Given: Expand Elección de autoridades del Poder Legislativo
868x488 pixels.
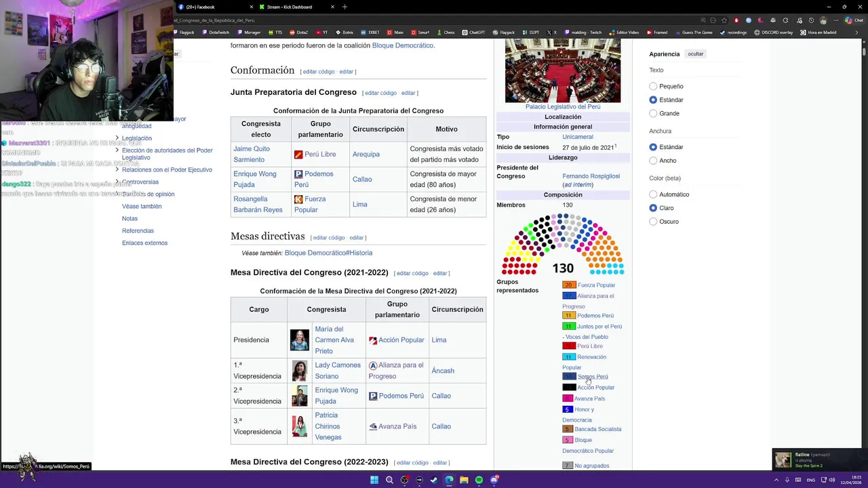Looking at the screenshot, I should coord(117,150).
